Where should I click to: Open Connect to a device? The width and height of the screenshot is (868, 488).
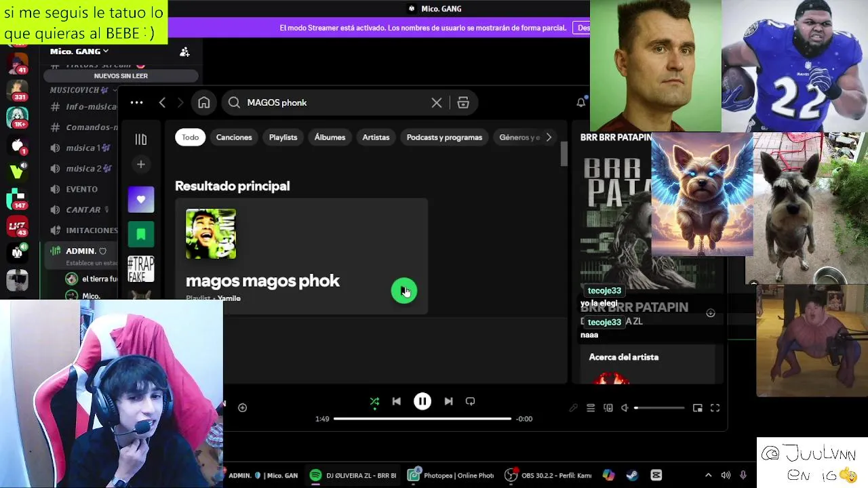(x=608, y=407)
